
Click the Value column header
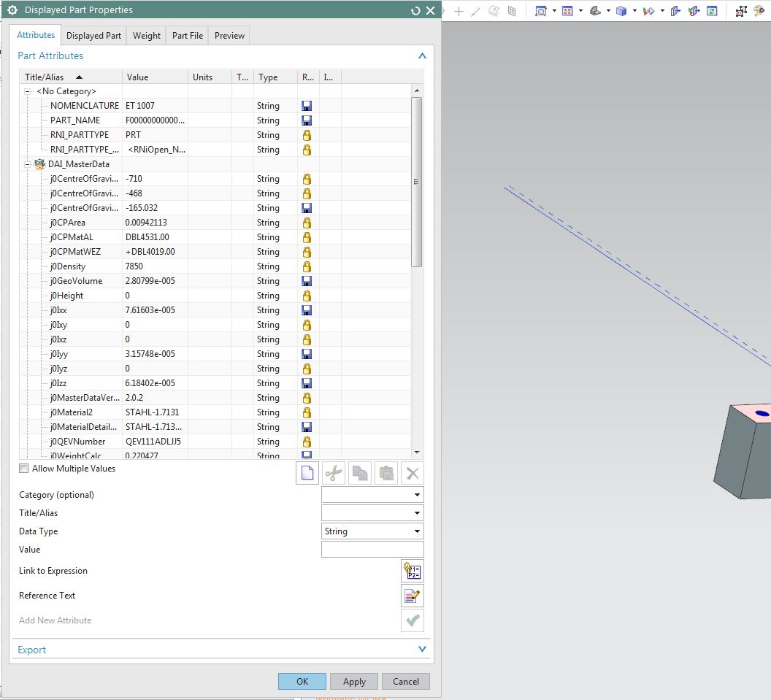pos(155,77)
